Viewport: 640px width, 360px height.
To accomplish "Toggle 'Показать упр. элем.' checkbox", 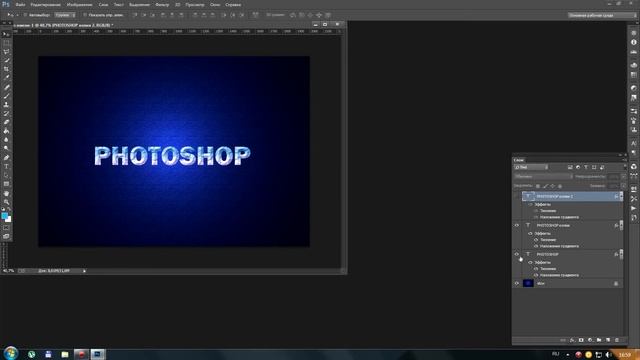I will pyautogui.click(x=85, y=15).
